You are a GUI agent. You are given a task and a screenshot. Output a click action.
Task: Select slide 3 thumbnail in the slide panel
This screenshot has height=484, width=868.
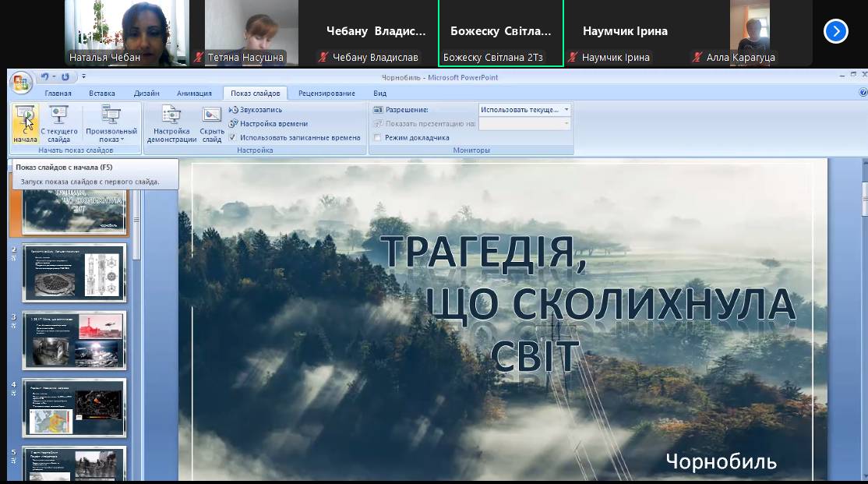click(x=74, y=340)
